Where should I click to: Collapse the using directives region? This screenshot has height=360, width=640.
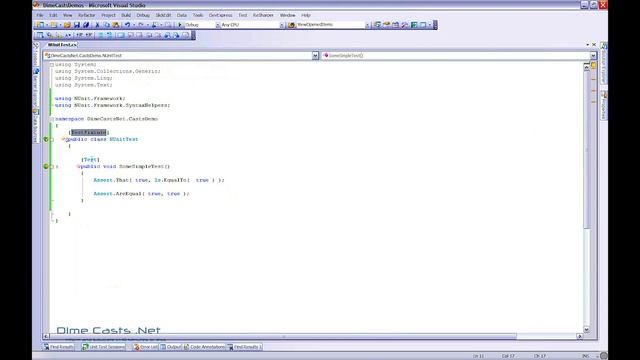[x=52, y=64]
